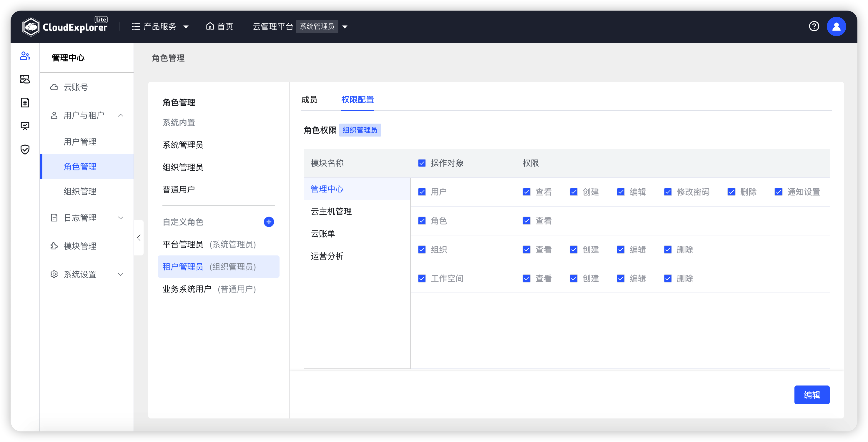Toggle the 组织 object checkbox
The height and width of the screenshot is (442, 868).
422,250
